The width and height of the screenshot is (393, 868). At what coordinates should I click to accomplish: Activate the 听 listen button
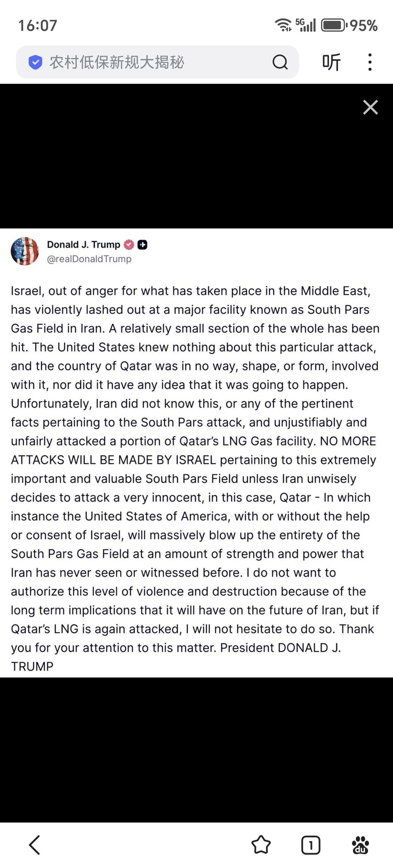point(331,62)
